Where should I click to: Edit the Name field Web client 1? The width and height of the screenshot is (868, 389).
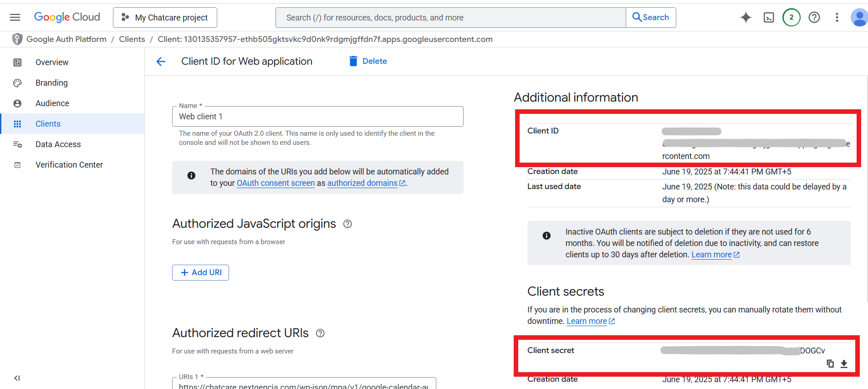click(x=318, y=117)
